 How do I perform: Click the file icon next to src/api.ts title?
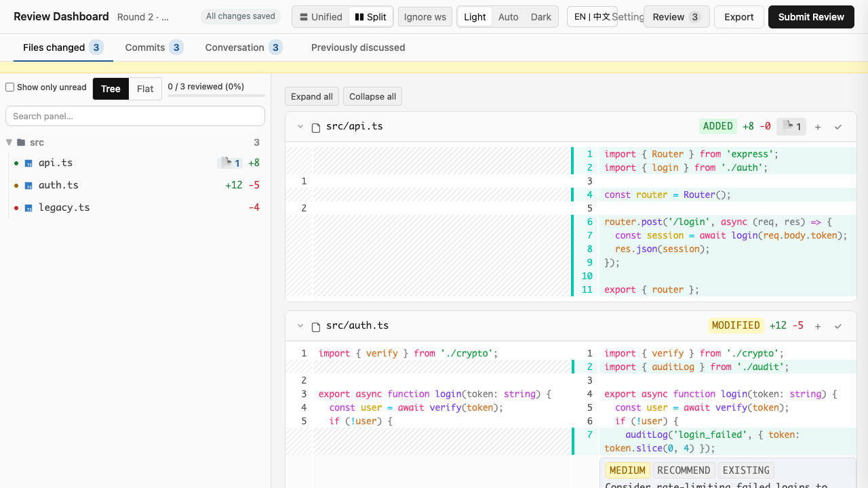[316, 127]
